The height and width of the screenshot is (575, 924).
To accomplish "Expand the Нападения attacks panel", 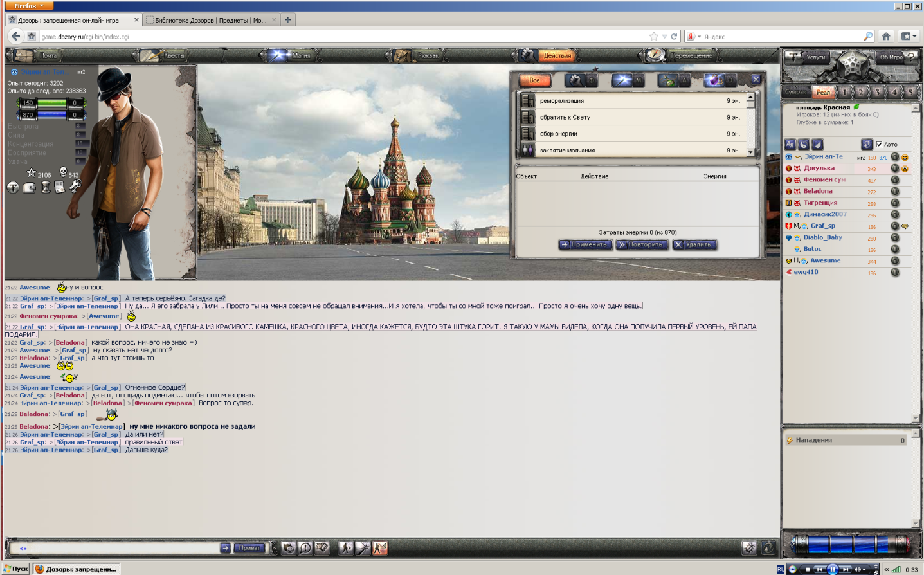I will pos(846,441).
